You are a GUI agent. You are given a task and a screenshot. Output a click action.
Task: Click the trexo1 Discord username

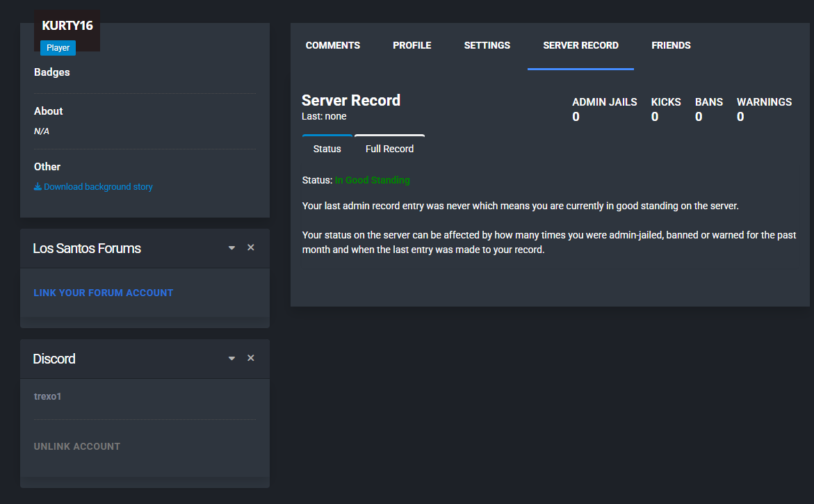(48, 396)
